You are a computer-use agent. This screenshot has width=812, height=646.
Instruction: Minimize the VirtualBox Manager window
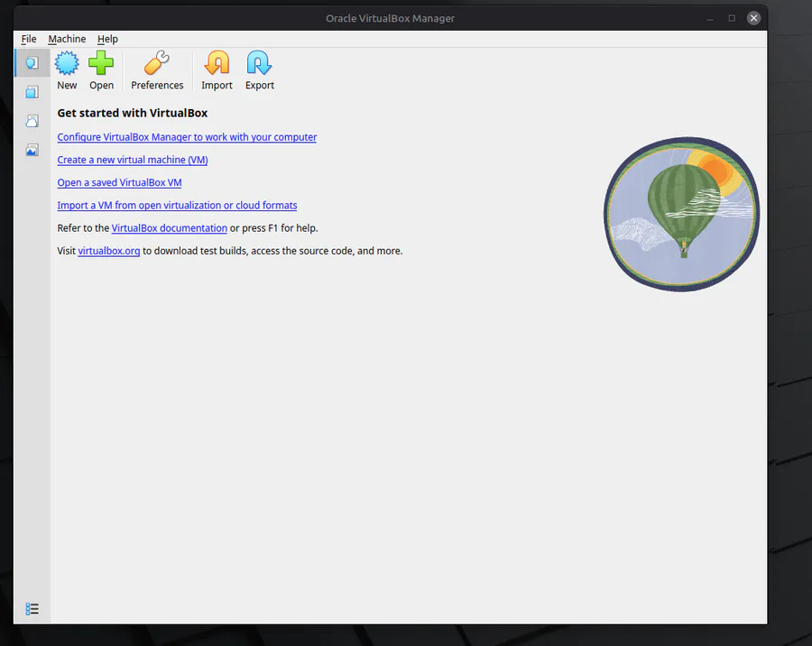(710, 19)
